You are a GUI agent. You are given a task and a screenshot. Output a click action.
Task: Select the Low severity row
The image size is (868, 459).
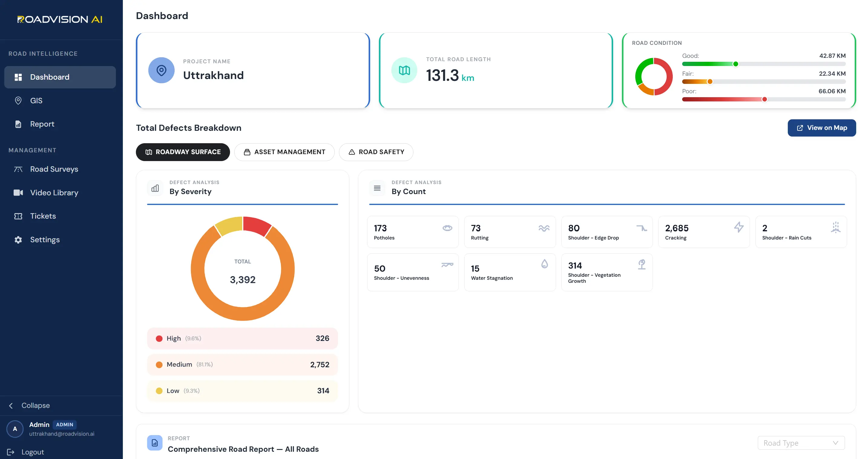243,391
